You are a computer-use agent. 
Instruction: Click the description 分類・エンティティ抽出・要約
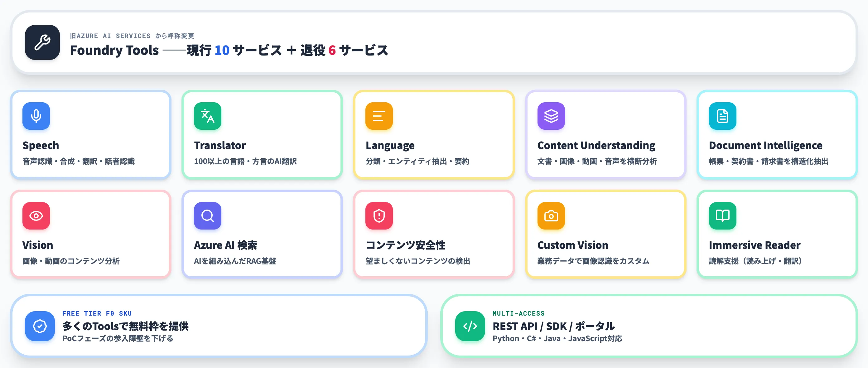coord(417,161)
